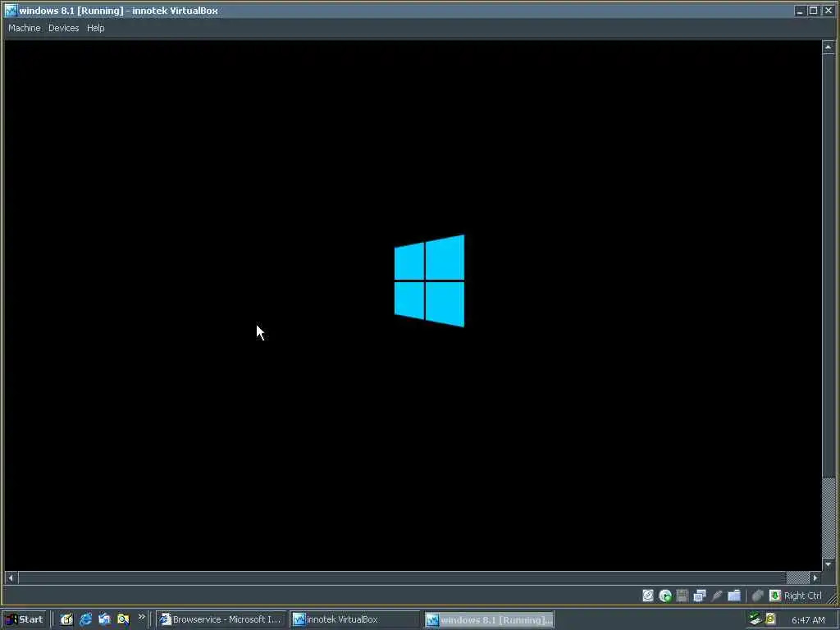Open the Outlook Express Quick Launch icon

coord(104,620)
